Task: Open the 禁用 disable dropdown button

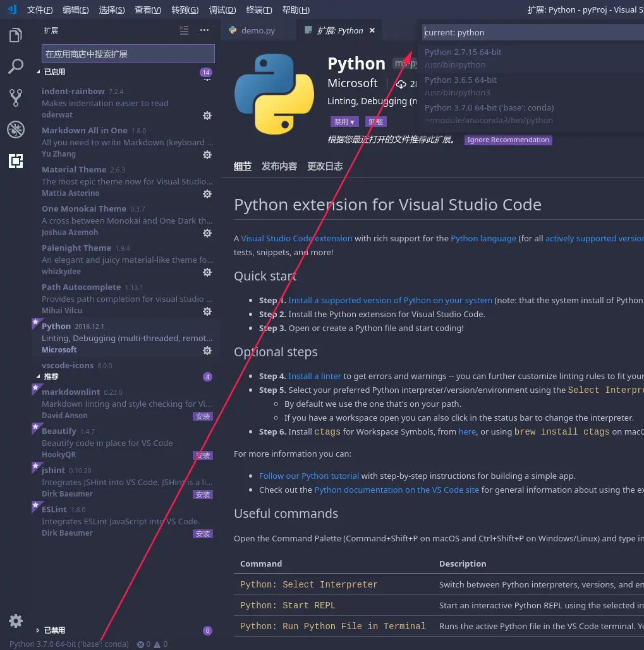Action: (x=344, y=122)
